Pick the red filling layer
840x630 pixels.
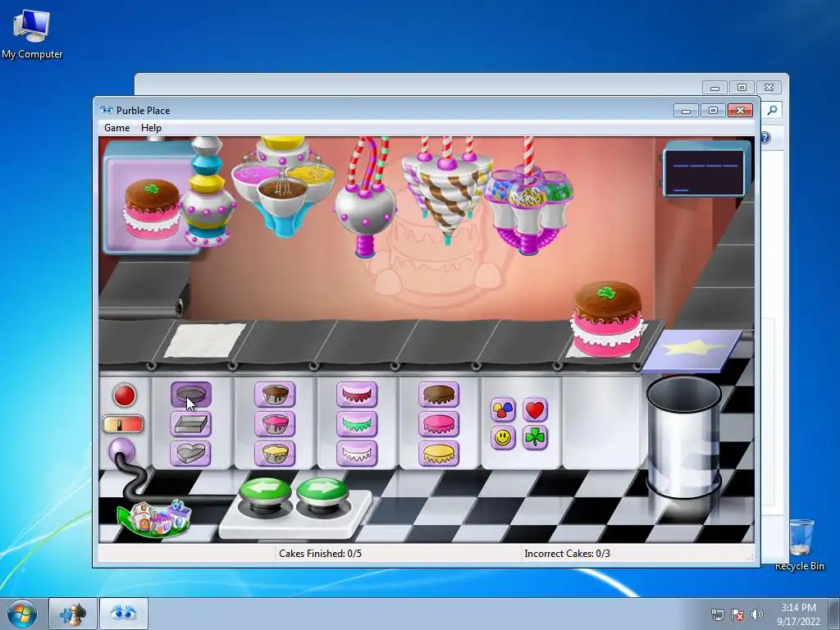coord(357,395)
